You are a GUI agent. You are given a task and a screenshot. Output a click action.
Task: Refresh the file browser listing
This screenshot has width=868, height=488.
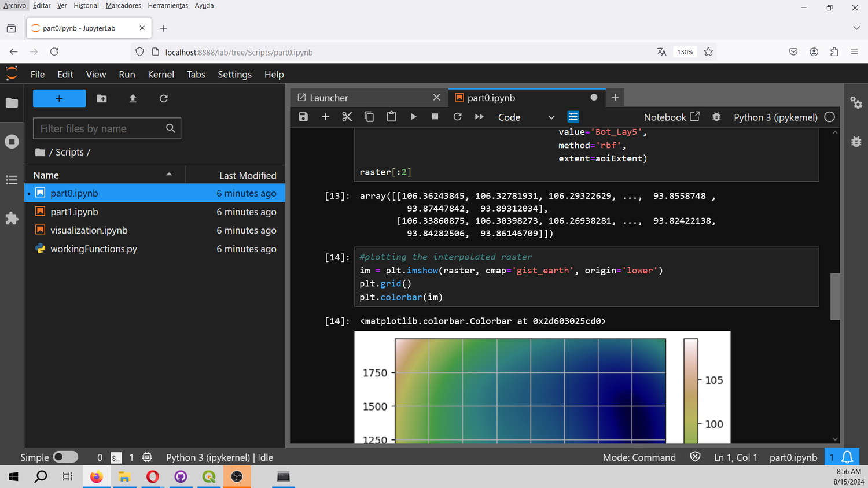click(163, 98)
